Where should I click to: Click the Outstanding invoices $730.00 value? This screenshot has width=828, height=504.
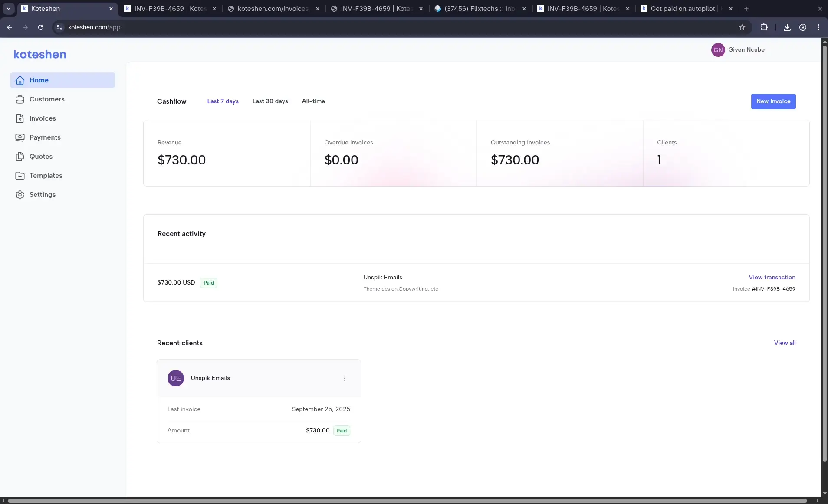click(x=515, y=160)
